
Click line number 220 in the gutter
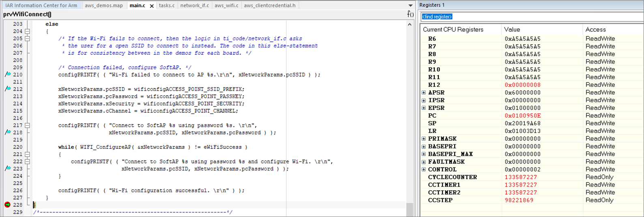[x=17, y=147]
